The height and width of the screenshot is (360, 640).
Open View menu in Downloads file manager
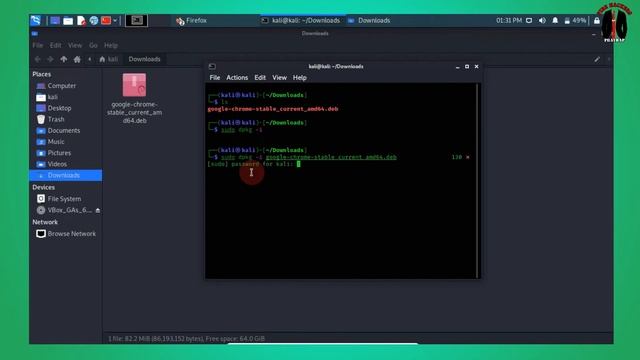pyautogui.click(x=75, y=45)
